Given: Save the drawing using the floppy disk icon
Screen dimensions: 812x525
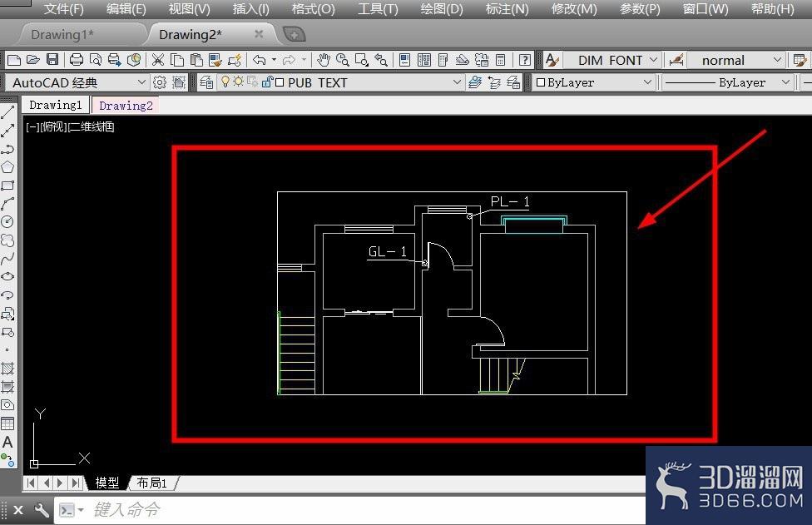Looking at the screenshot, I should tap(52, 60).
